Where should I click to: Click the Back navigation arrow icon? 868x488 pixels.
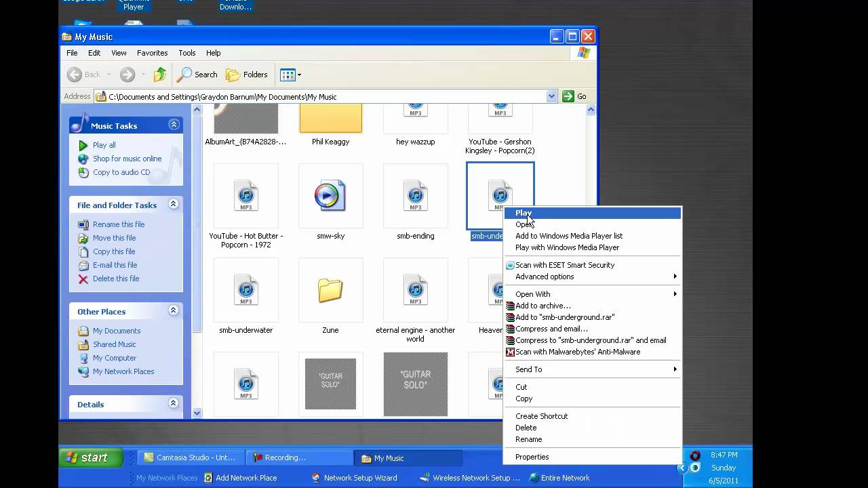pos(75,75)
